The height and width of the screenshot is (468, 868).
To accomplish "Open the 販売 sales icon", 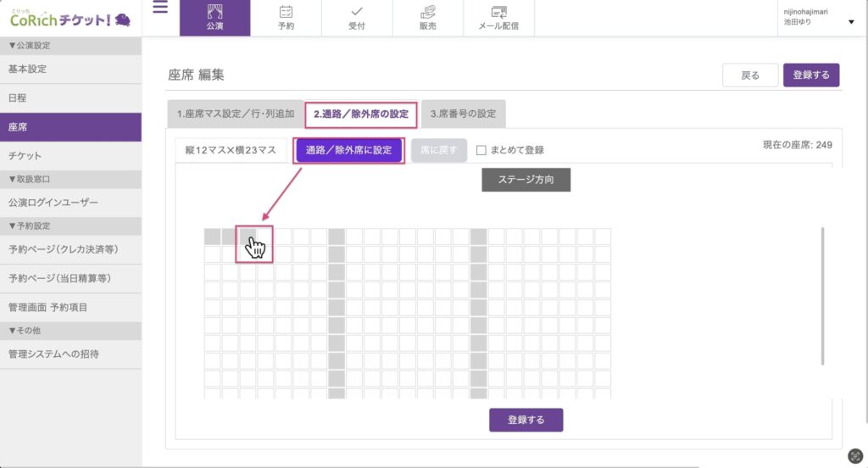I will click(x=428, y=13).
